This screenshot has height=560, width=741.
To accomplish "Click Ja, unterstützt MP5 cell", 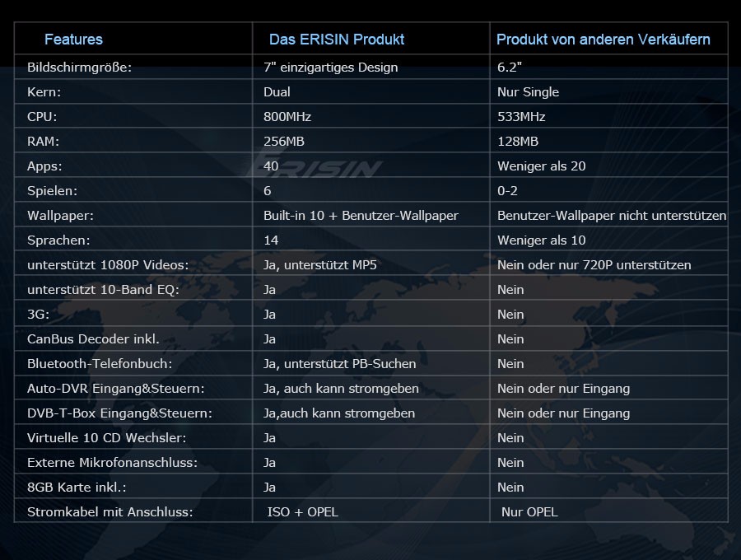I will (319, 265).
